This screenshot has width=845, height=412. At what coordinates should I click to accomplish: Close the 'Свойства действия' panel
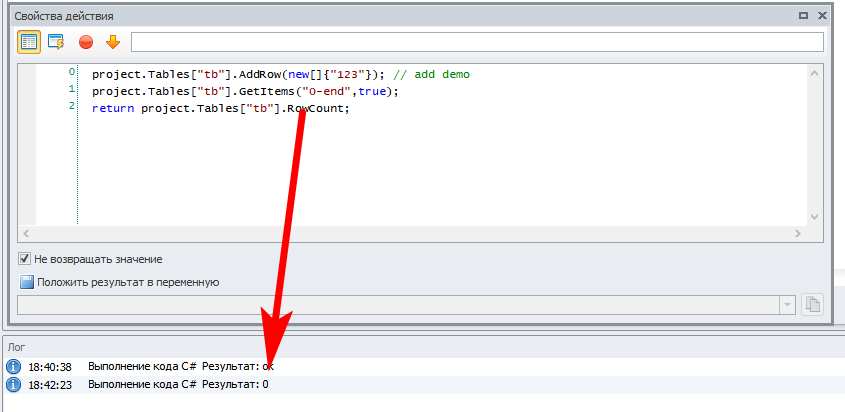coord(822,16)
